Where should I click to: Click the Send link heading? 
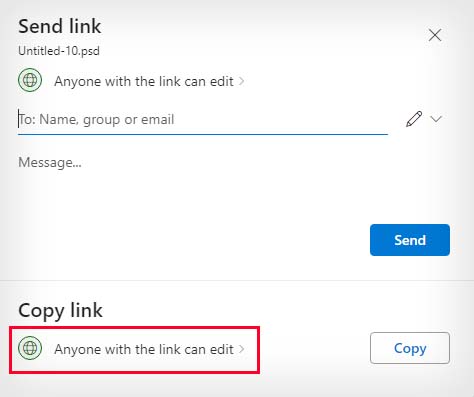[x=60, y=26]
